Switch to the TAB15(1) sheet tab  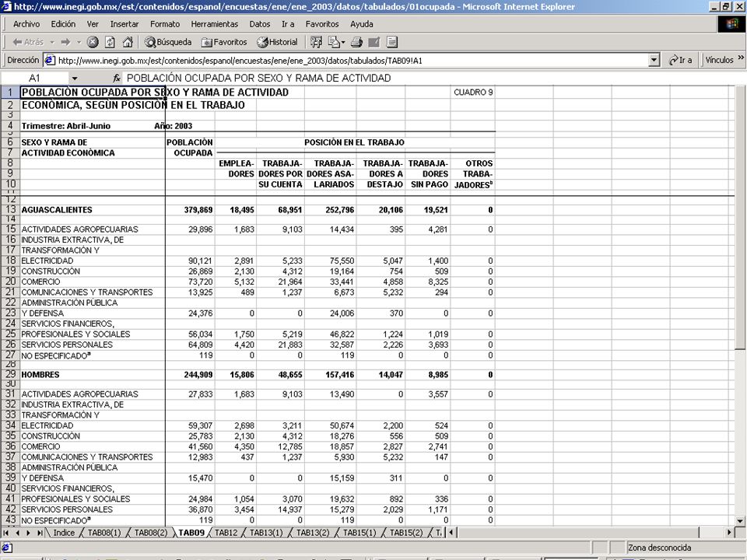[x=359, y=533]
